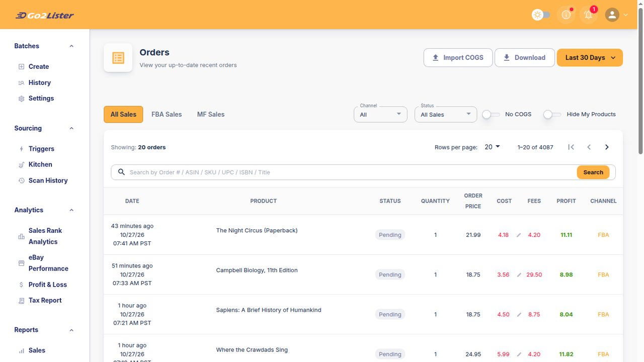The width and height of the screenshot is (644, 362).
Task: Open the Triggers page
Action: click(41, 149)
